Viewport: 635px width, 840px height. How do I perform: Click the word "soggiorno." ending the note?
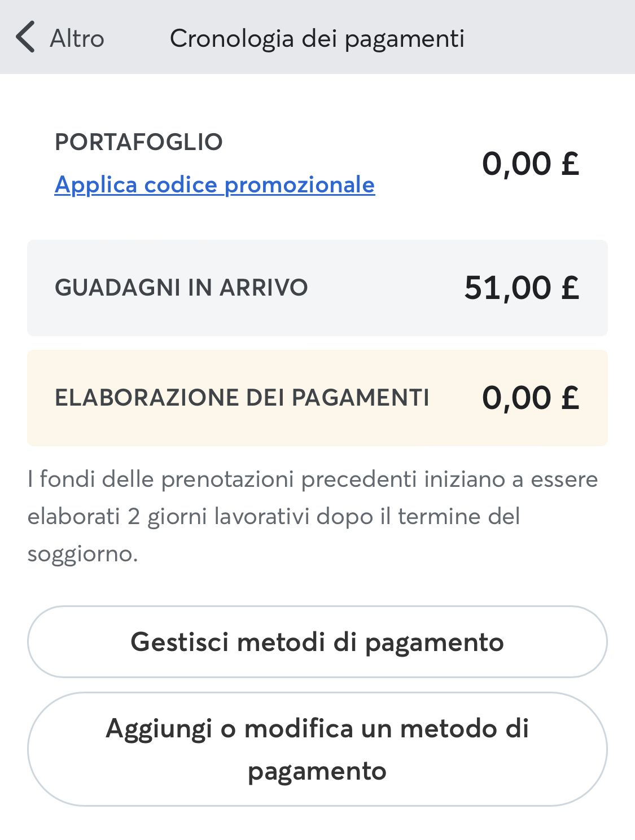pos(82,554)
